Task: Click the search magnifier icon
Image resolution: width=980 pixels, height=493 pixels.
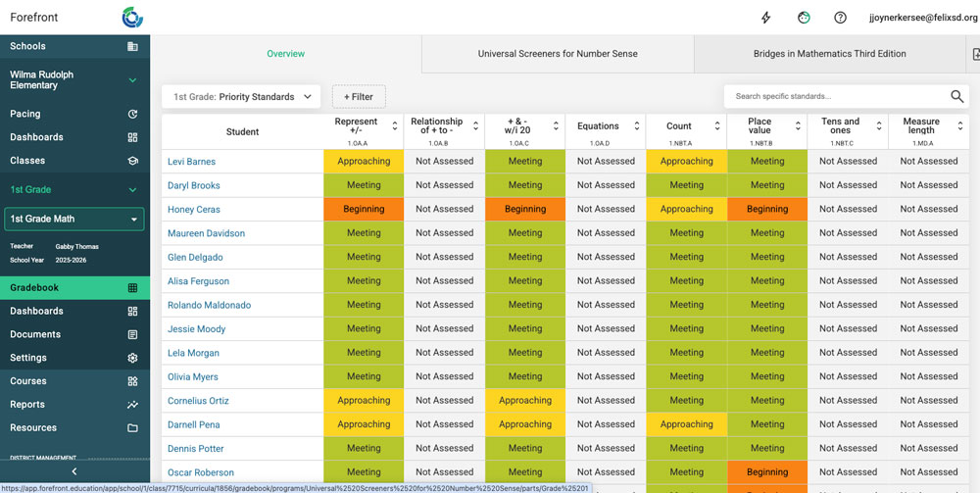Action: coord(957,96)
